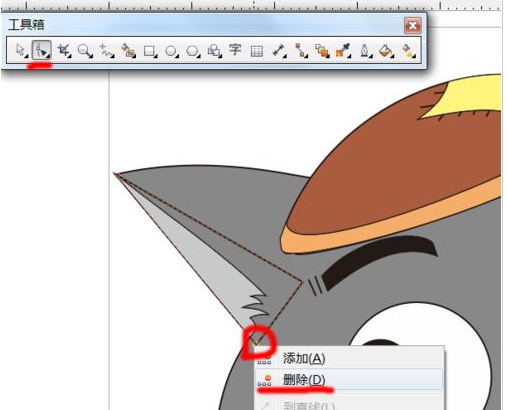Select the Dimension measuring tool

pyautogui.click(x=279, y=51)
